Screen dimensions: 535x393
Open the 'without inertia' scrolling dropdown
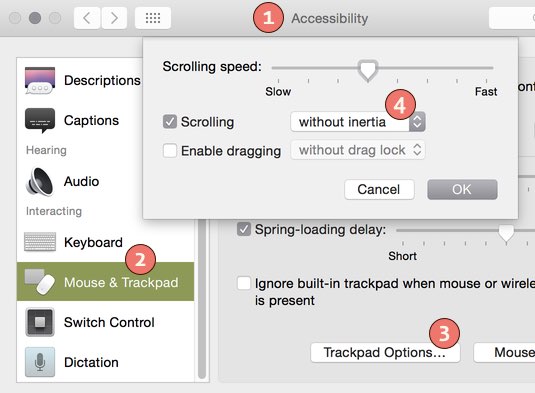pos(358,122)
